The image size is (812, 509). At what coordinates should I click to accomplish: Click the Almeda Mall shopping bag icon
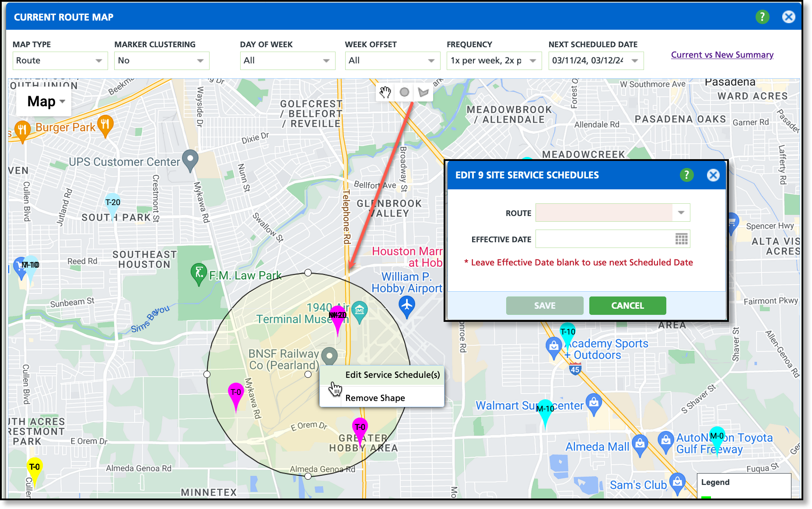pos(640,445)
